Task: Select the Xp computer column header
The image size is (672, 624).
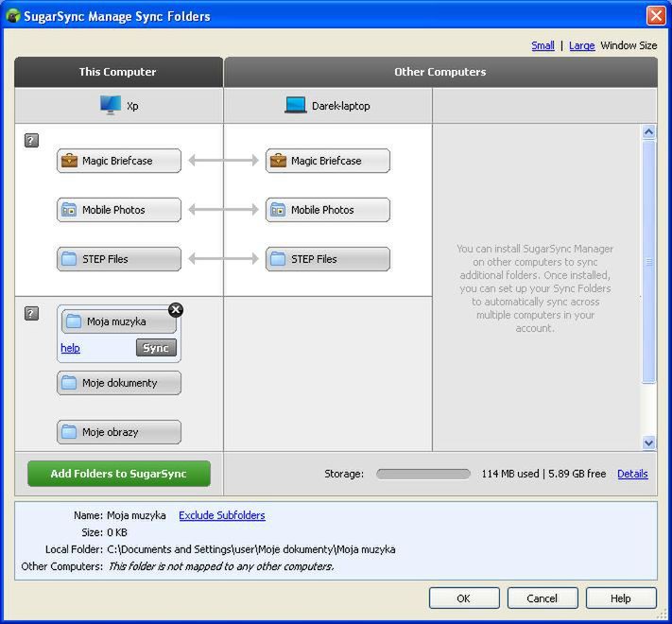Action: (119, 106)
